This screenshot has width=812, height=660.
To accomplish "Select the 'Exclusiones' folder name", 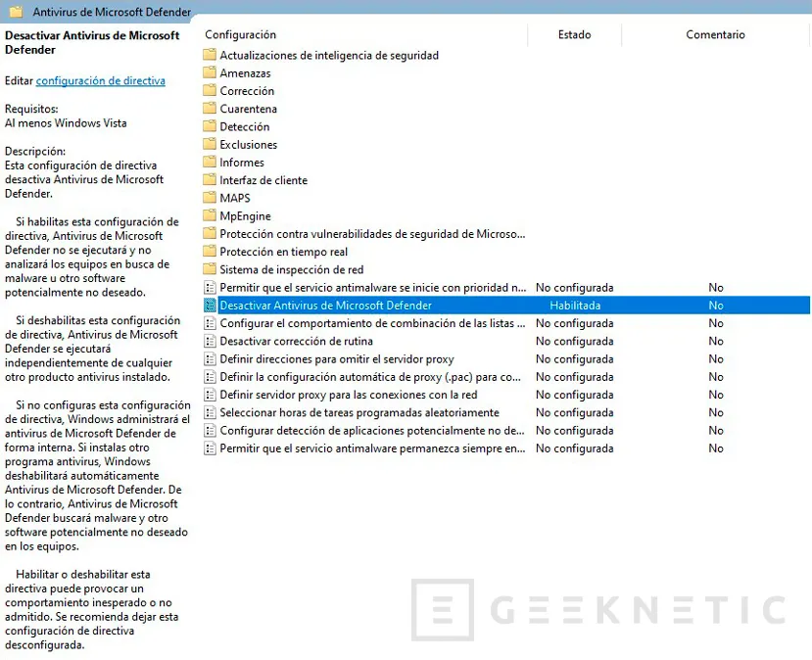I will click(x=248, y=144).
